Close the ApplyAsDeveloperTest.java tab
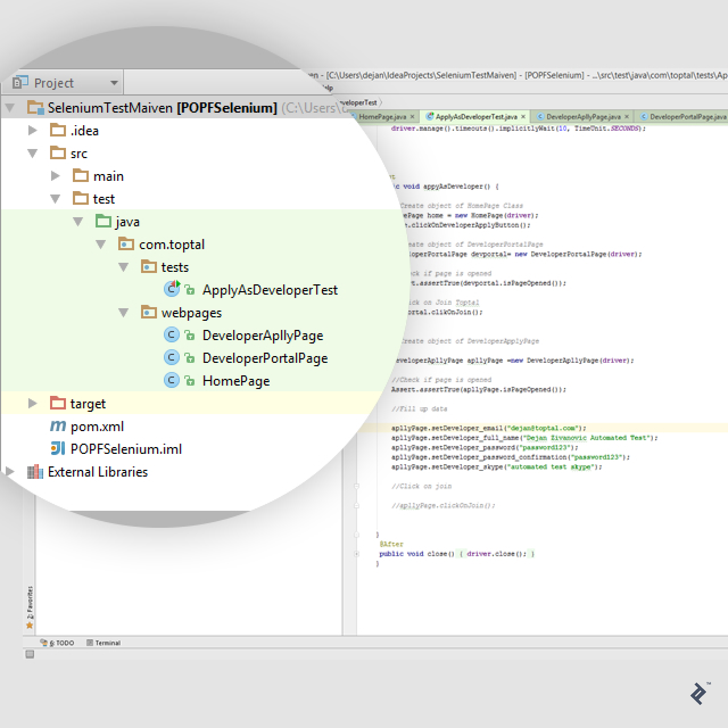 pos(523,116)
